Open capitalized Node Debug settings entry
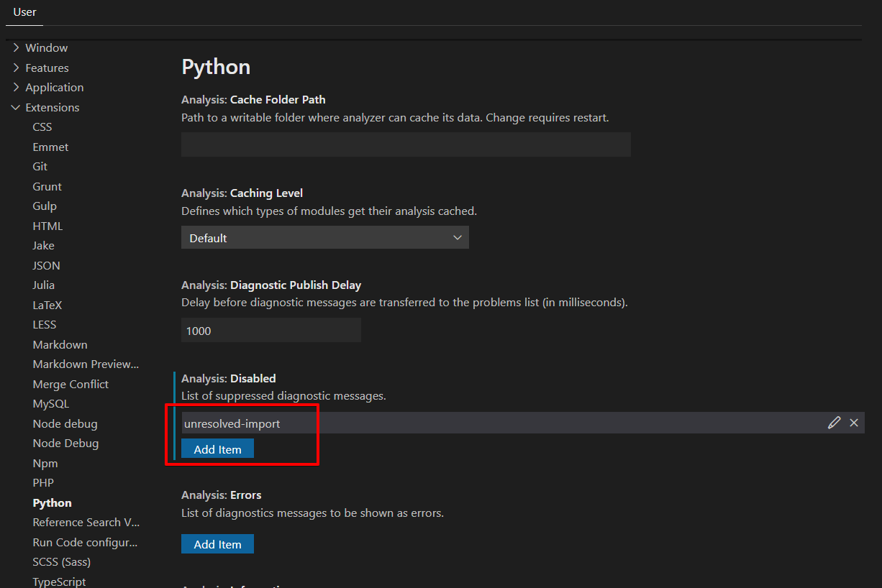The height and width of the screenshot is (588, 882). click(65, 444)
